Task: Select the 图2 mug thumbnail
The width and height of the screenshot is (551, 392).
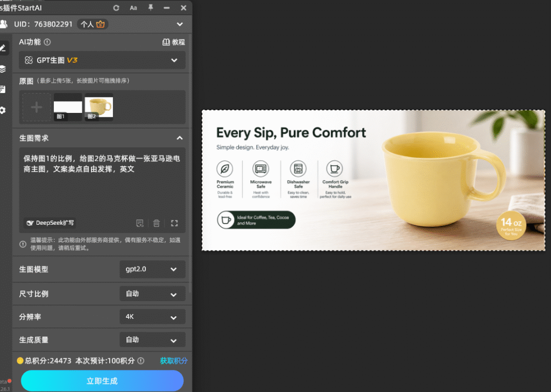Action: [99, 107]
